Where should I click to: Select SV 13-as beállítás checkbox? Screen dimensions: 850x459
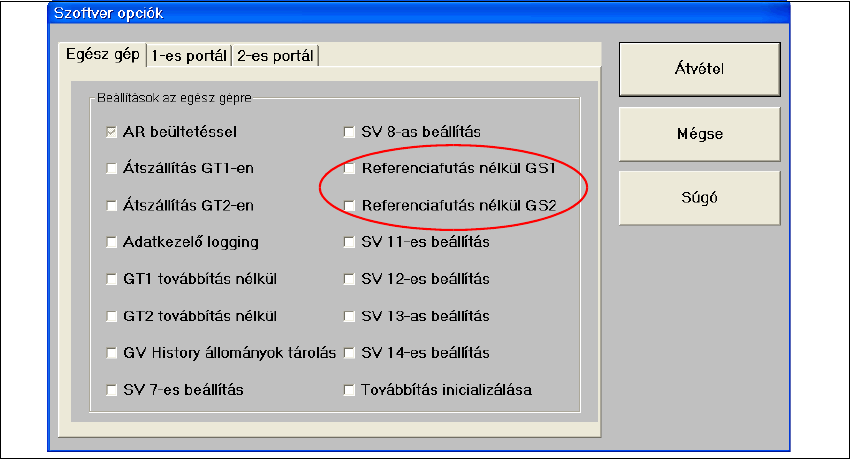pyautogui.click(x=349, y=316)
